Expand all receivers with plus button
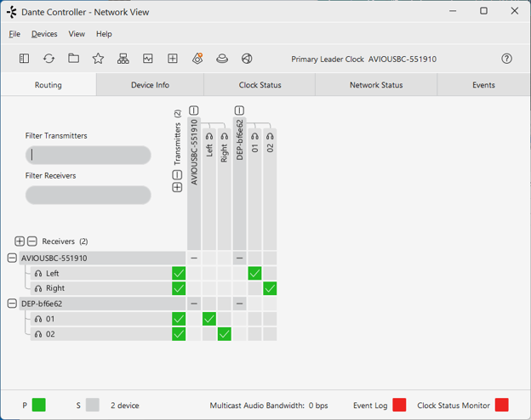 [x=20, y=241]
